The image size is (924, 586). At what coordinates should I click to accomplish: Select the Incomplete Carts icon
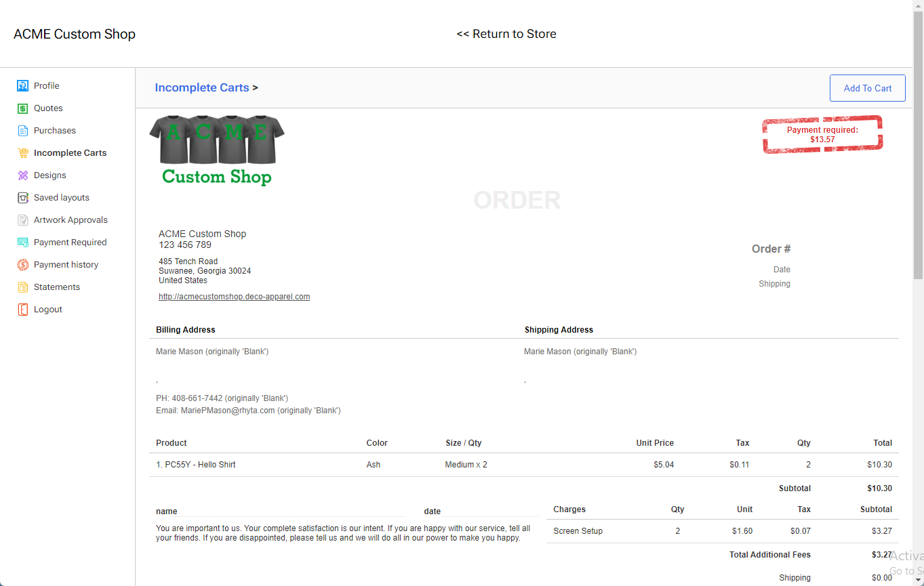[x=22, y=152]
